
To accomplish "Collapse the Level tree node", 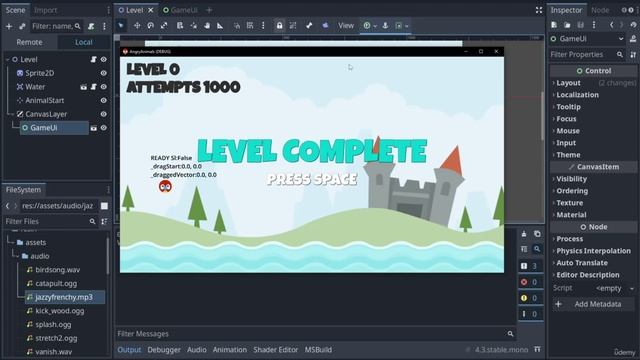I will click(7, 60).
